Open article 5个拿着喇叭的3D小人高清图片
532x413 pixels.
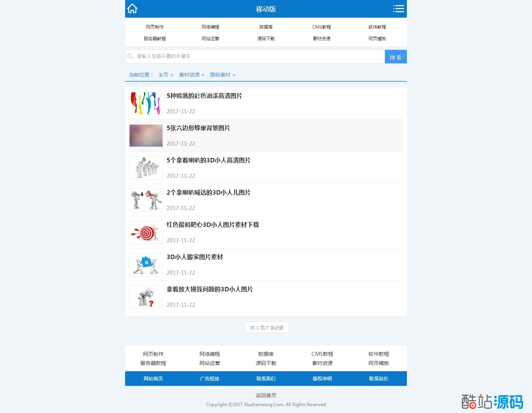click(x=208, y=161)
